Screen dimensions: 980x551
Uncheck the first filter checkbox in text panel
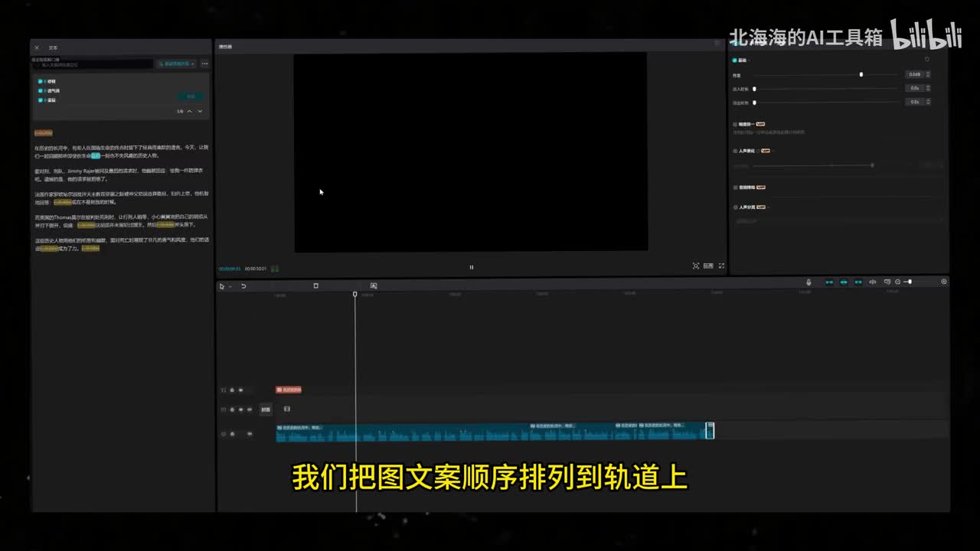pyautogui.click(x=41, y=81)
